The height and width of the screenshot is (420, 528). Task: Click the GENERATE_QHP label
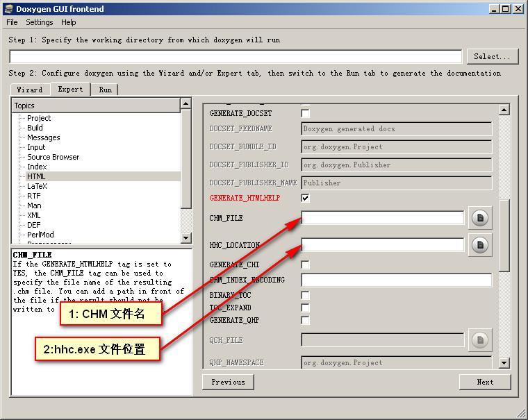234,320
